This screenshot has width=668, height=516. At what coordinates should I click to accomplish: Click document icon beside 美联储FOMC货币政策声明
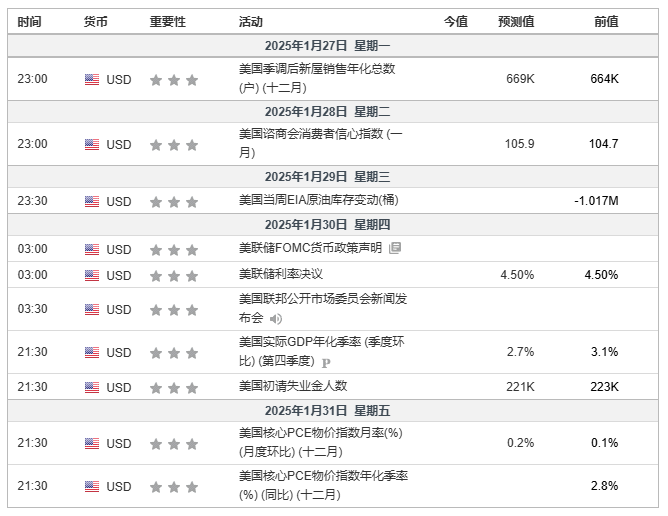[395, 248]
